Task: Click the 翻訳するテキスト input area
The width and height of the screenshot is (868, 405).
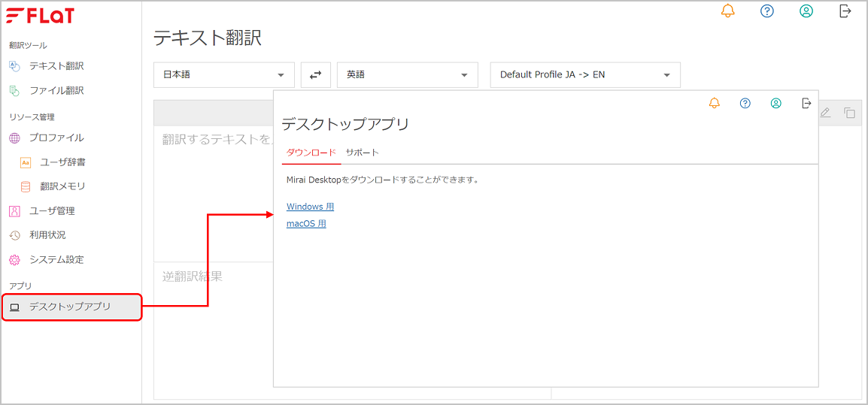Action: point(214,194)
